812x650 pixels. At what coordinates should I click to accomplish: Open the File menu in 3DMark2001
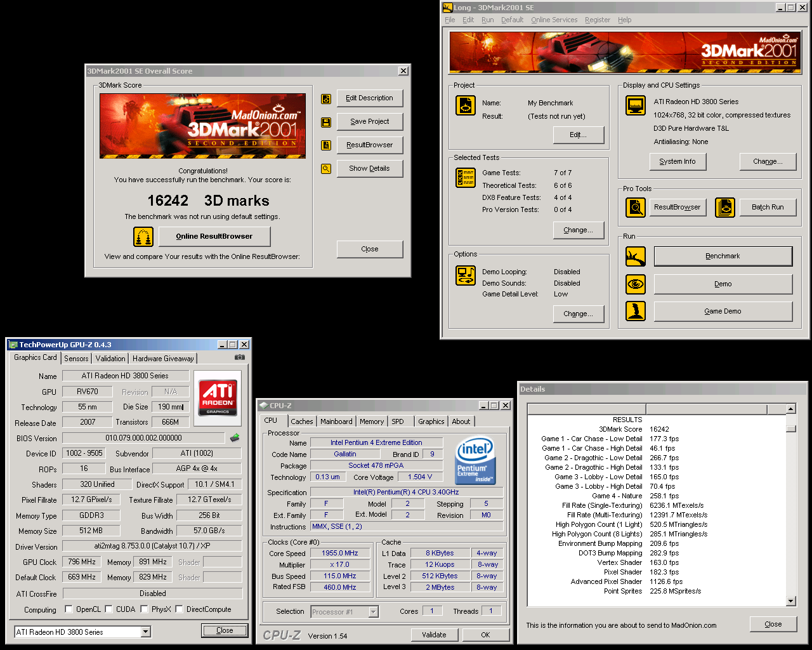450,20
